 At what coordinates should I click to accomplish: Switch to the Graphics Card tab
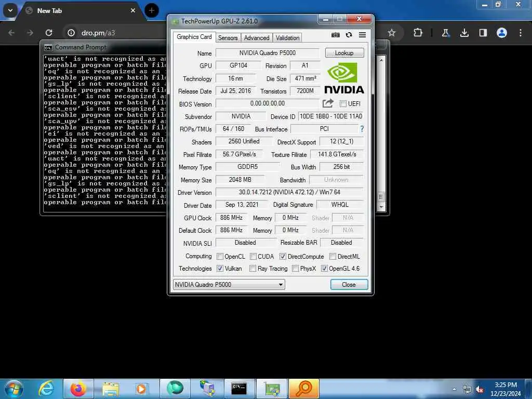point(194,37)
